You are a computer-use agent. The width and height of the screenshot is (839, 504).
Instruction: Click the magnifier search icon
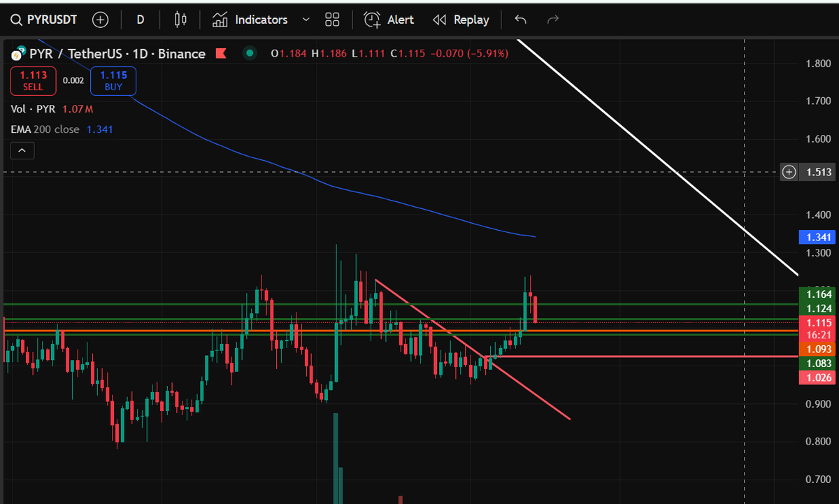pyautogui.click(x=16, y=20)
